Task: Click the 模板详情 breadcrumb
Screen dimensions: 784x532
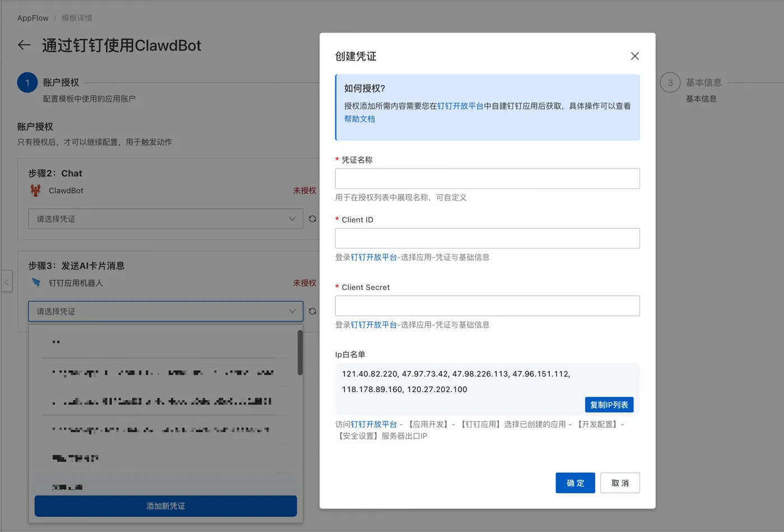Action: pos(77,18)
